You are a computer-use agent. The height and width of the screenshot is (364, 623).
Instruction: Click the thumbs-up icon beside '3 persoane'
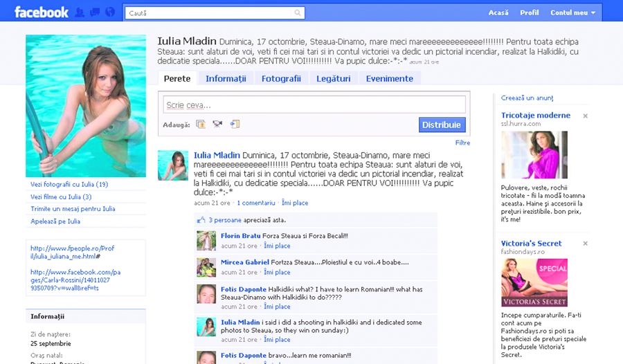[x=201, y=220]
